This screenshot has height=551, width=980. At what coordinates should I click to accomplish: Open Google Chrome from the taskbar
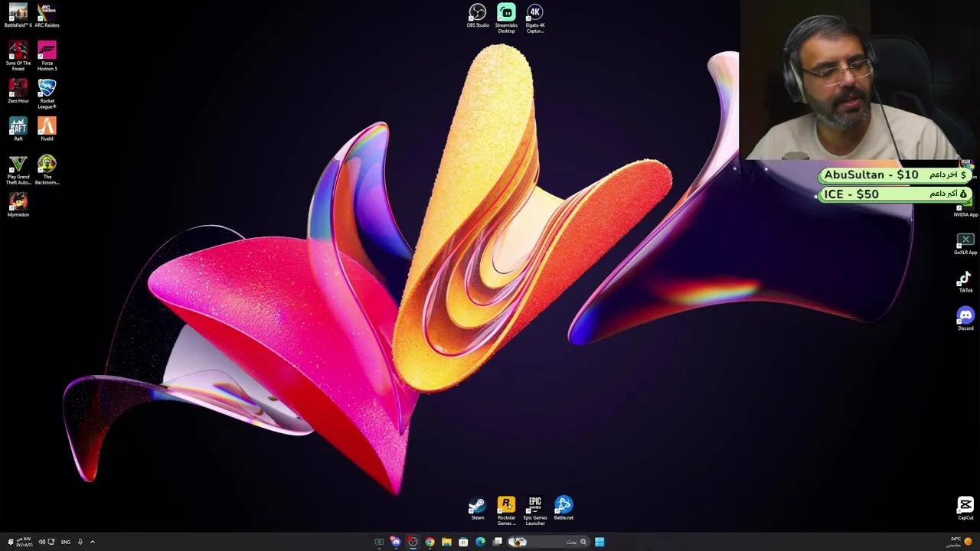(430, 542)
